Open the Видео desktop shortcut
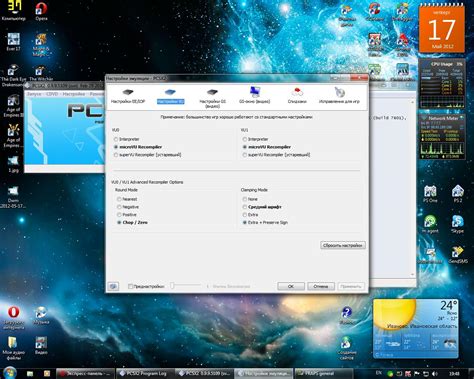The image size is (474, 379). 41,345
